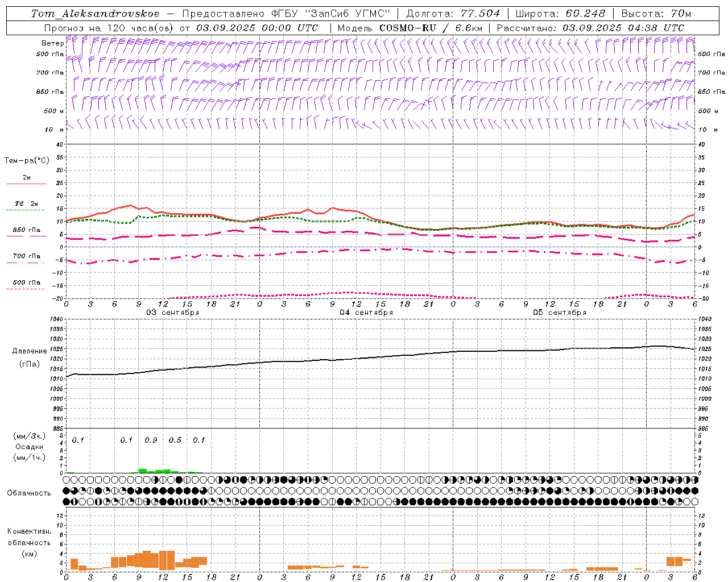Click the 03 сентября date label
728x582 pixels.
pos(173,313)
